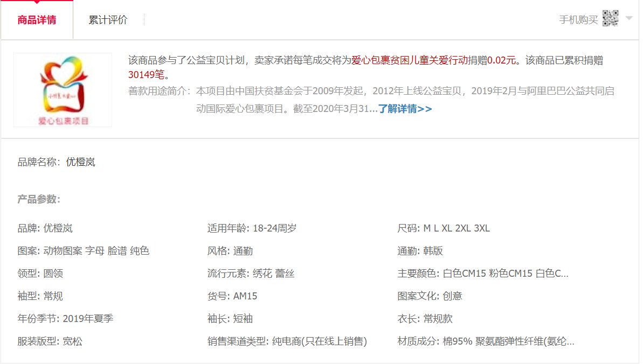
Task: Switch to the 商品详情 tab
Action: click(37, 20)
